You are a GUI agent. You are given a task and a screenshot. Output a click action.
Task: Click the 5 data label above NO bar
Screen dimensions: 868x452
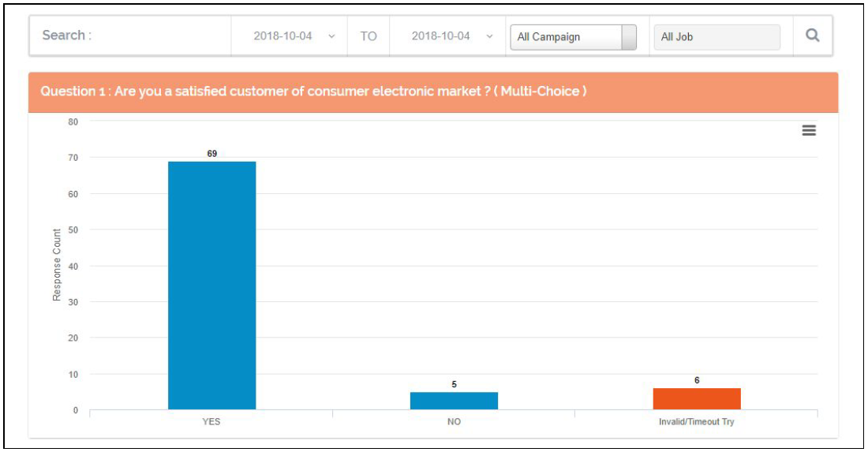pyautogui.click(x=454, y=384)
